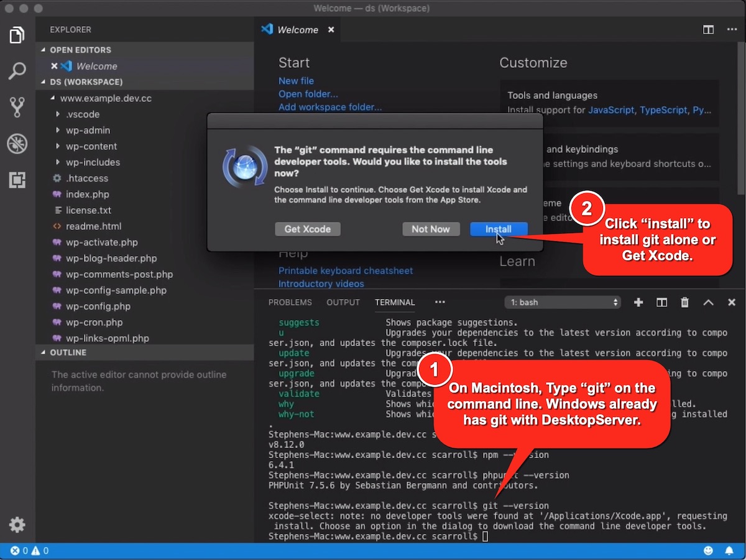The image size is (746, 560).
Task: Open the Debug view in activity bar
Action: click(x=17, y=144)
